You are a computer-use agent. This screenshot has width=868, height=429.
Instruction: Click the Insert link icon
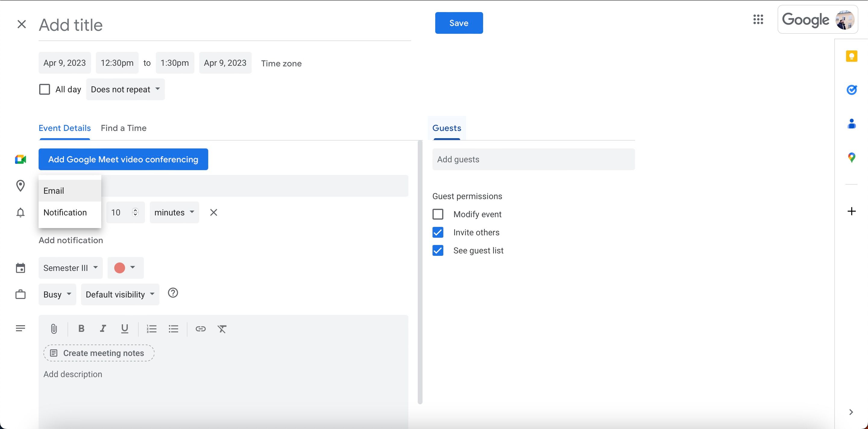(200, 329)
